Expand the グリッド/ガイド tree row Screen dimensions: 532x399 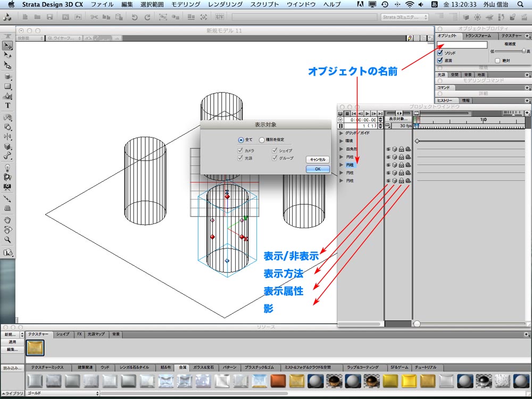[342, 133]
